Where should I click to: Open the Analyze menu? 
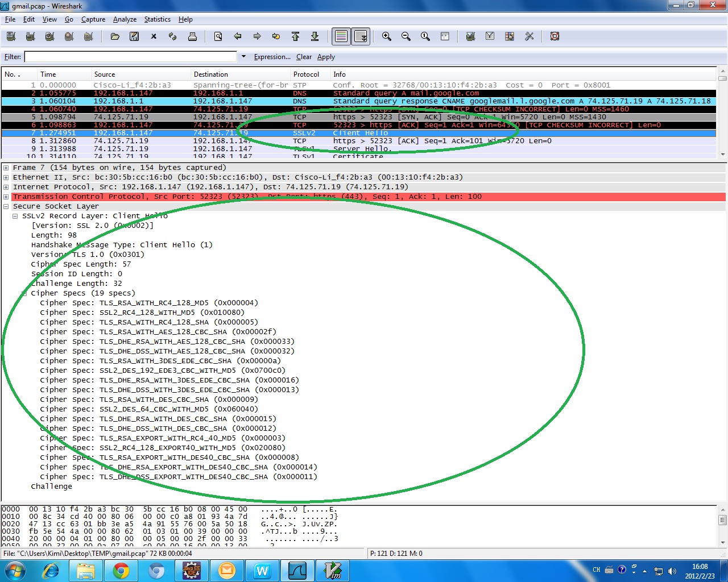tap(125, 19)
